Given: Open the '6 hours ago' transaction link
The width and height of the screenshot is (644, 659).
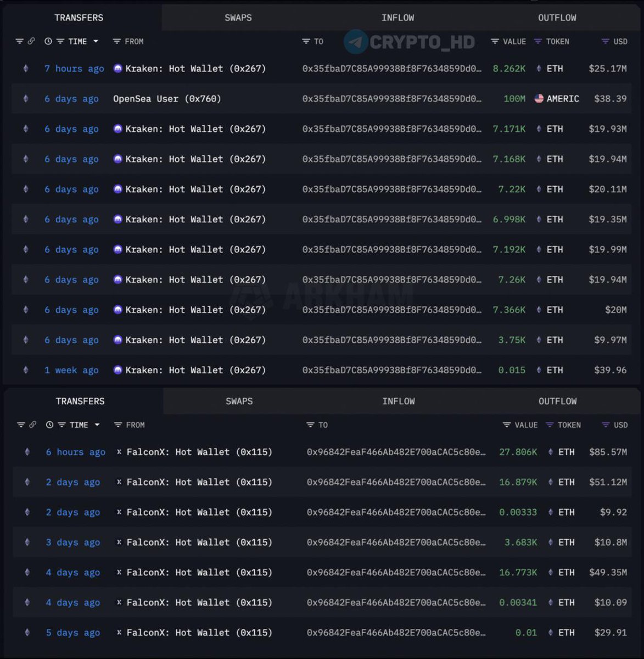Looking at the screenshot, I should coord(76,452).
